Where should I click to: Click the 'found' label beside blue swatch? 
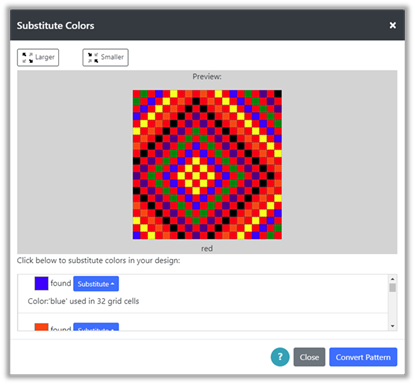click(x=61, y=283)
